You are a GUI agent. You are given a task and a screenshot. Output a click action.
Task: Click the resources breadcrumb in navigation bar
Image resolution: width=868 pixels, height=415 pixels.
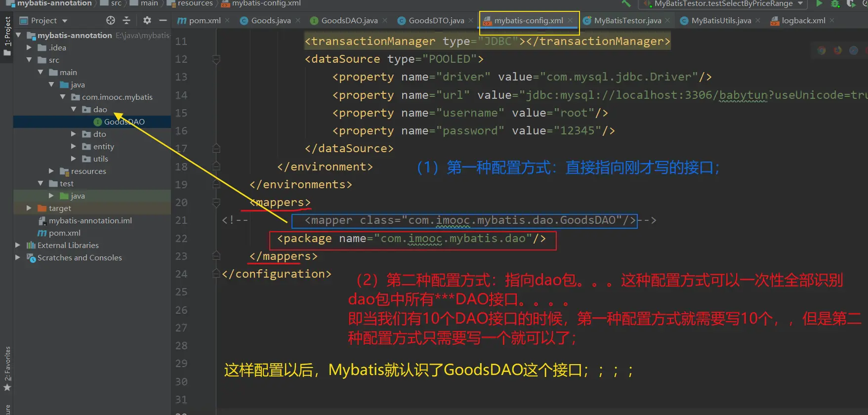[x=195, y=3]
